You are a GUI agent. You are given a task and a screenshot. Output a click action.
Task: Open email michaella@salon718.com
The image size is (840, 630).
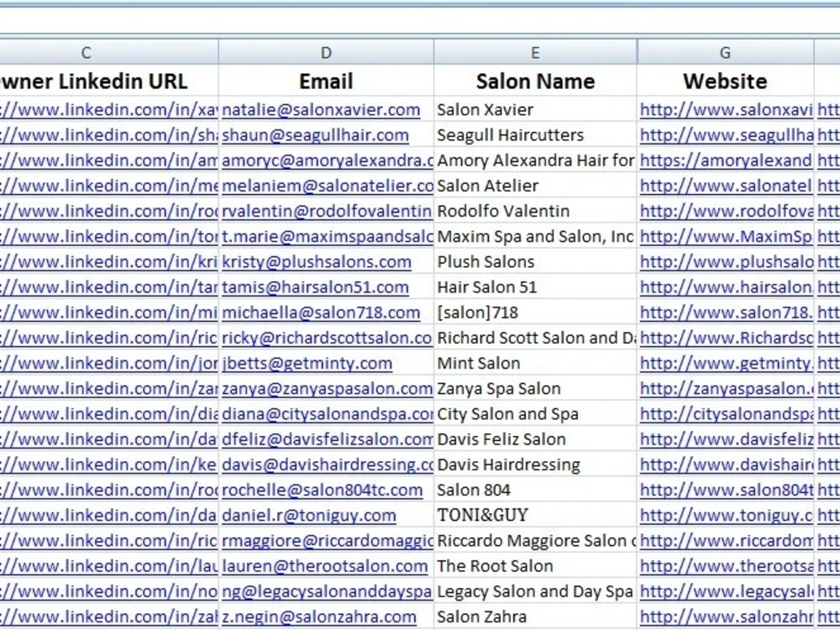tap(321, 312)
